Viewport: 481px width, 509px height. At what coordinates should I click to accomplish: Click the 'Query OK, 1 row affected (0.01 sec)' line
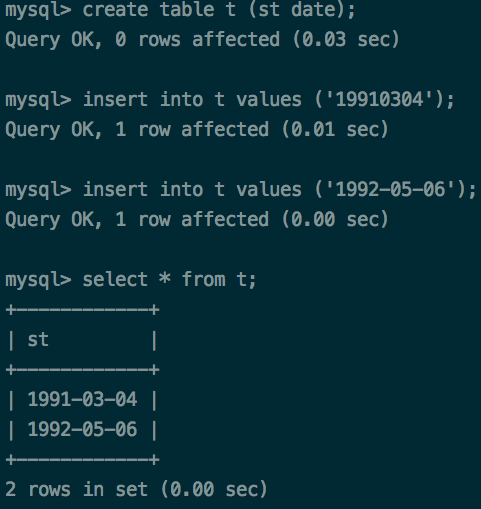(197, 130)
